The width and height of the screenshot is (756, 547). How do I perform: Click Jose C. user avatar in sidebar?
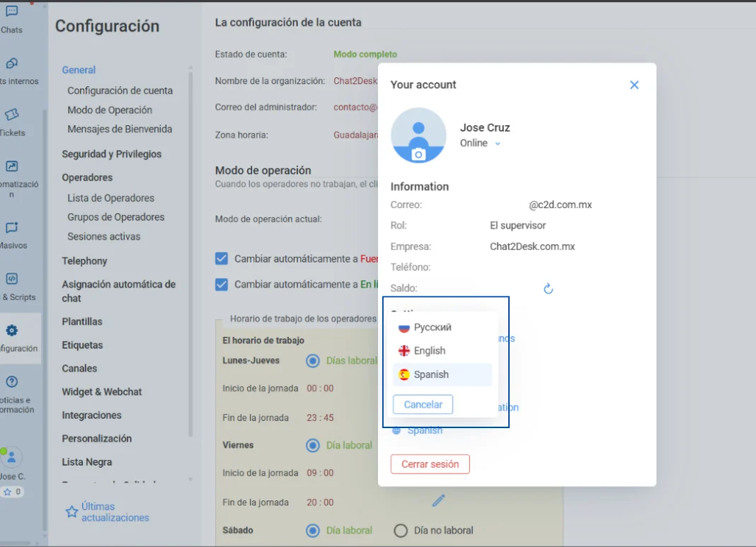11,457
